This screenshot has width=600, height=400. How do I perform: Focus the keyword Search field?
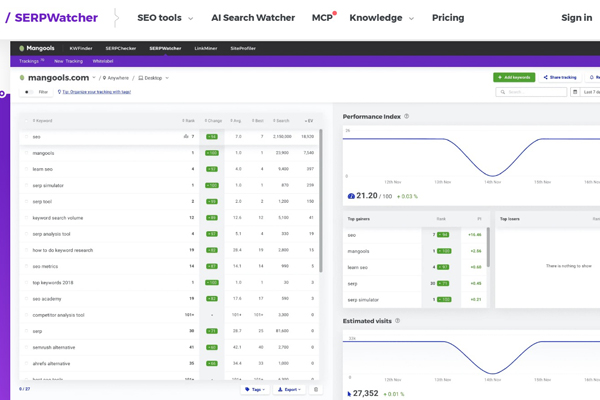(531, 92)
